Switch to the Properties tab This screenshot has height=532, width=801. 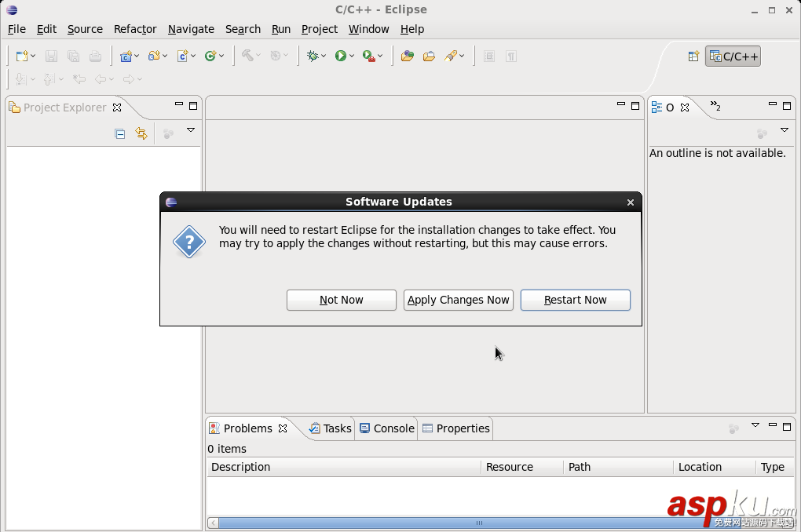coord(456,428)
